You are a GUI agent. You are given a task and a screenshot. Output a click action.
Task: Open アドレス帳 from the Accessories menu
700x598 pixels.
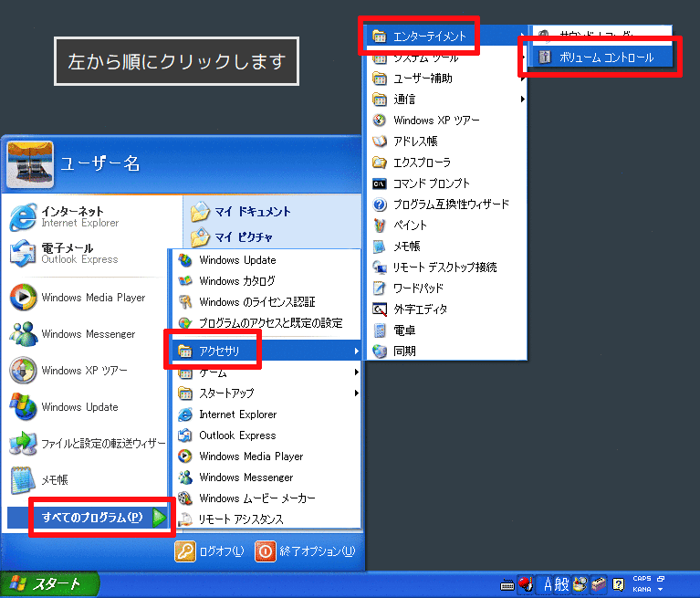pyautogui.click(x=415, y=141)
